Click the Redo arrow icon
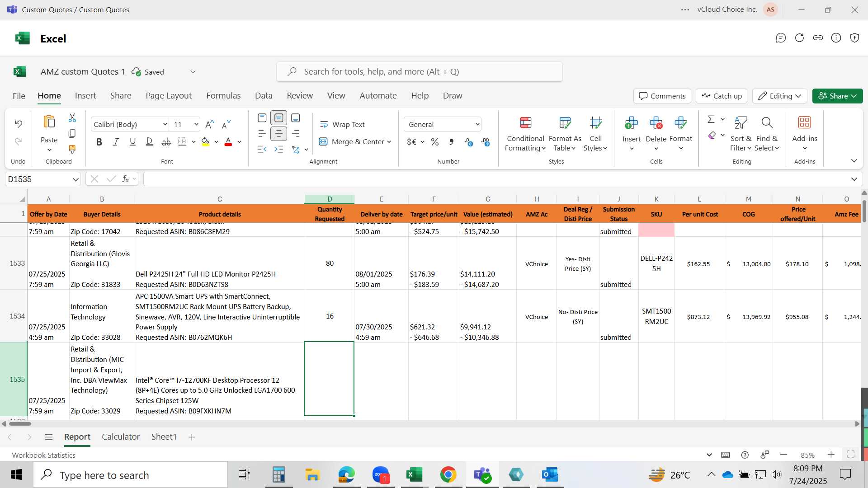Screen dimensions: 868x488 pos(19,141)
